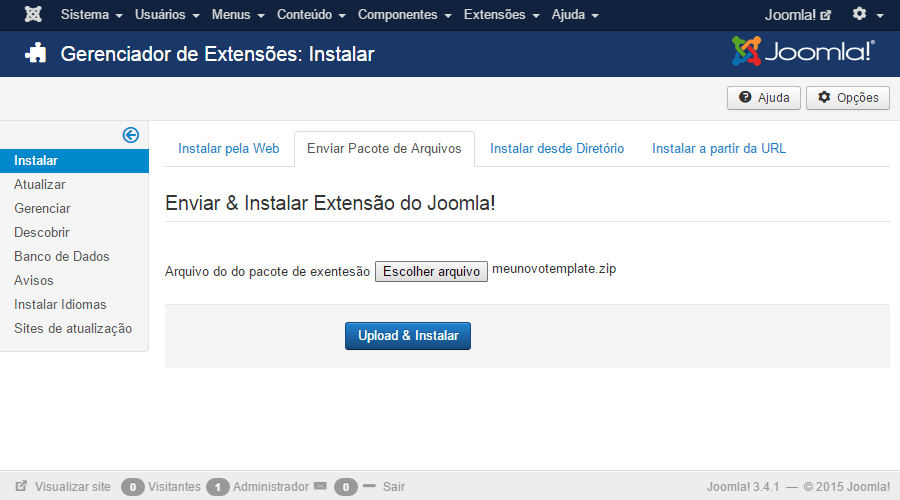Click the messages count badge showing 0
This screenshot has height=500, width=900.
click(x=346, y=487)
